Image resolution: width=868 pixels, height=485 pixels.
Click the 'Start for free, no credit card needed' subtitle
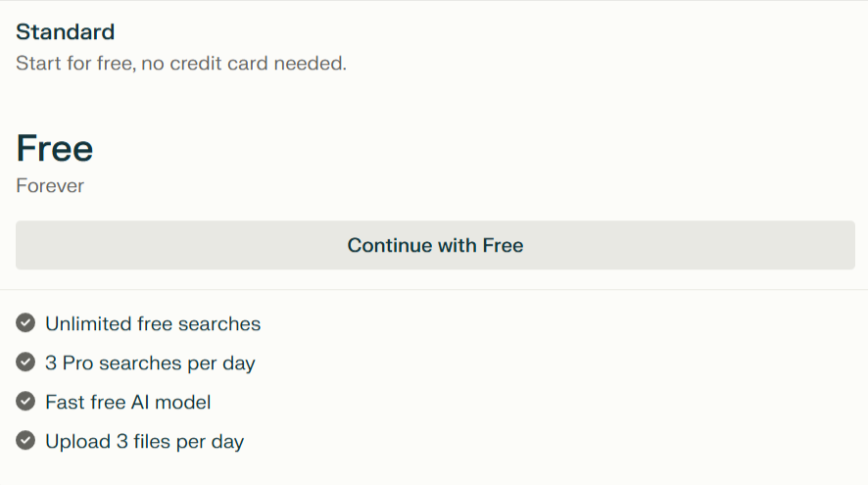pyautogui.click(x=181, y=64)
